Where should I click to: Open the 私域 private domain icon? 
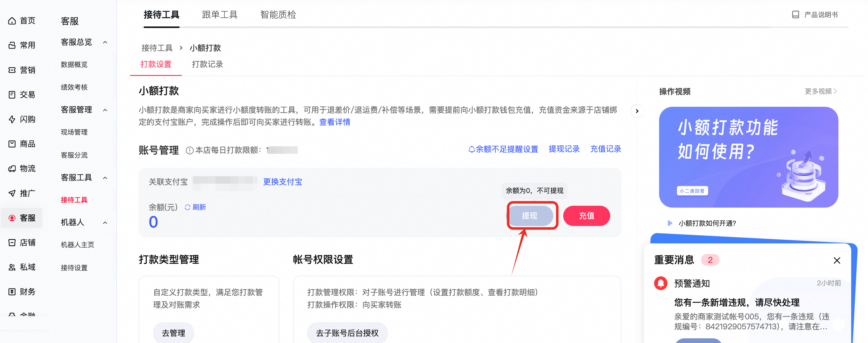click(x=12, y=267)
